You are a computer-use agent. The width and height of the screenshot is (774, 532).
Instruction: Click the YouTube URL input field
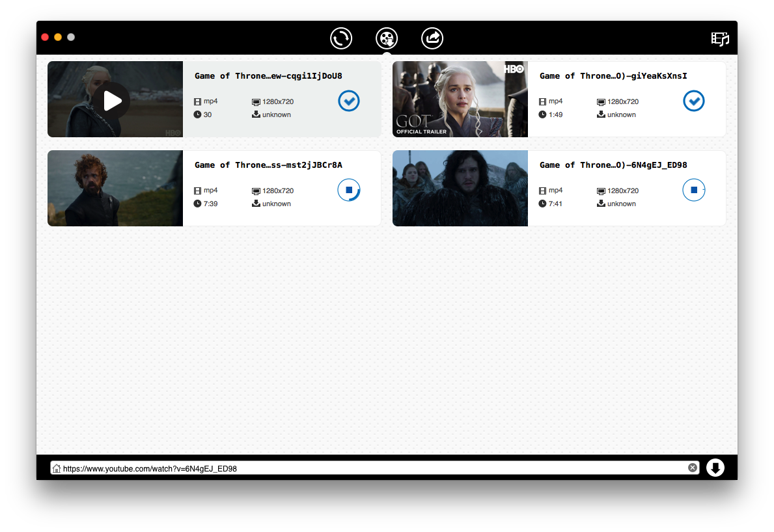coord(374,468)
